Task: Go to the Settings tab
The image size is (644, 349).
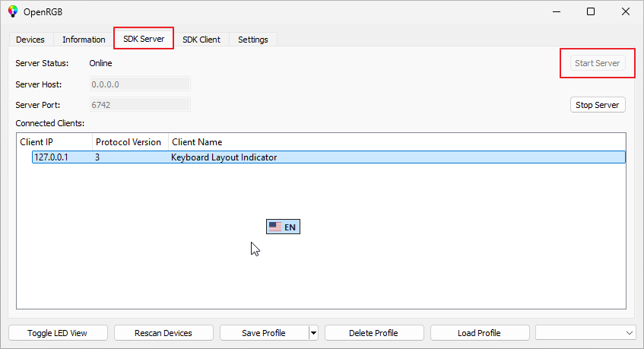Action: coord(252,40)
